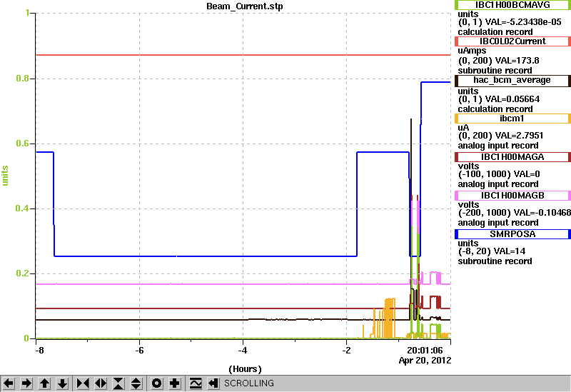Click the 'VAL=0.05664' range line
This screenshot has height=392, width=571.
498,99
